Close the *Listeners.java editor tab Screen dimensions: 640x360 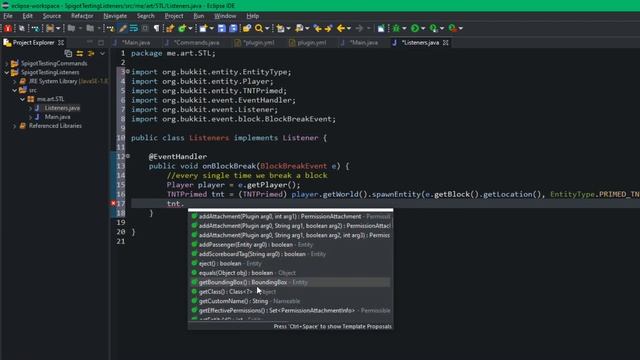[446, 42]
